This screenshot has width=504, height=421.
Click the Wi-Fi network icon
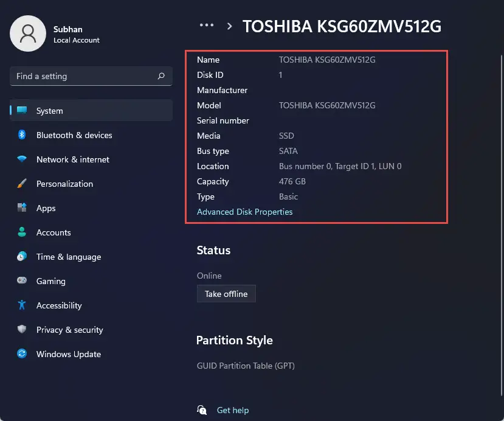click(22, 159)
